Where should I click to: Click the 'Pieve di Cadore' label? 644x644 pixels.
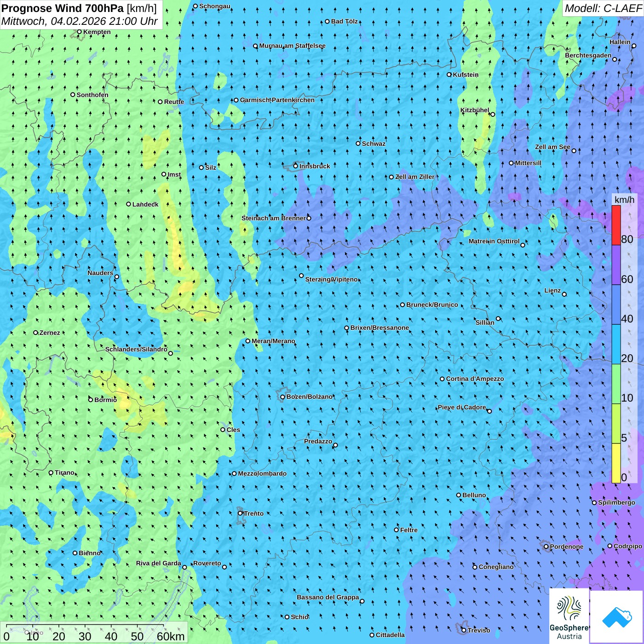461,407
